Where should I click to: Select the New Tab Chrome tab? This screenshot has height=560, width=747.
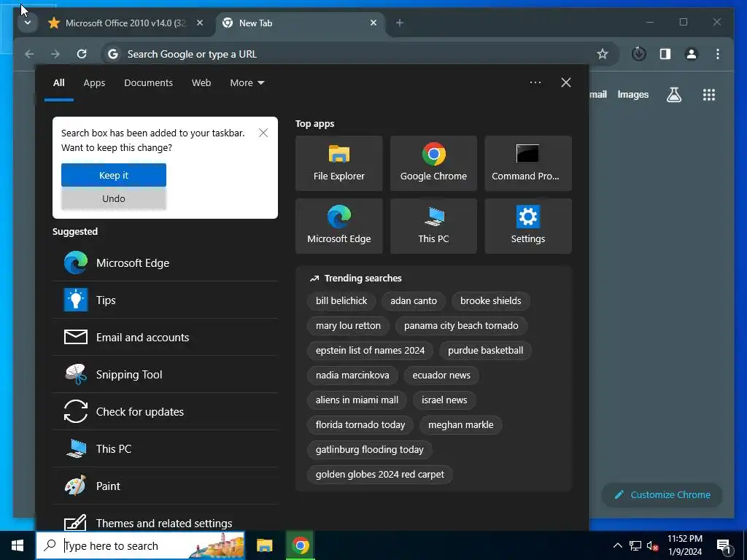pyautogui.click(x=300, y=23)
